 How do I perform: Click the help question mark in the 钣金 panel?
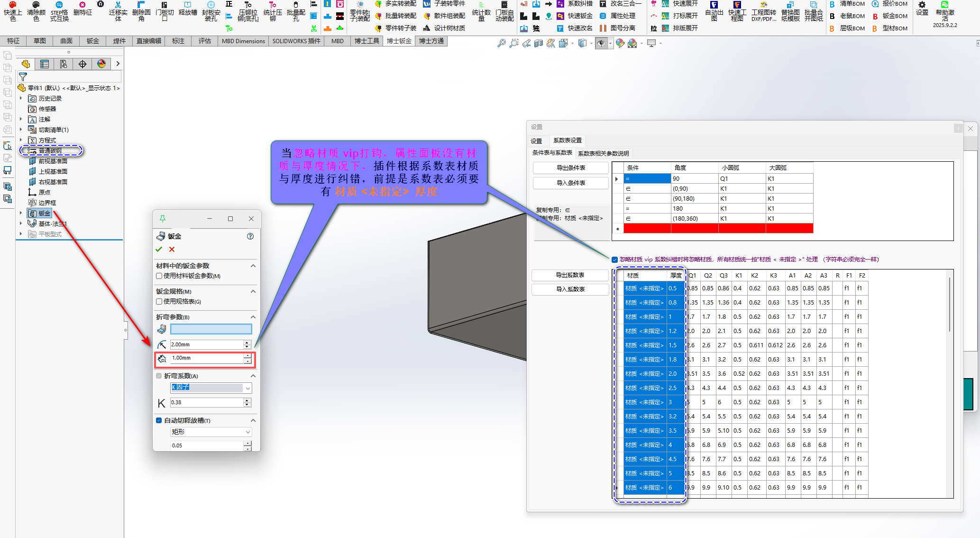click(250, 236)
